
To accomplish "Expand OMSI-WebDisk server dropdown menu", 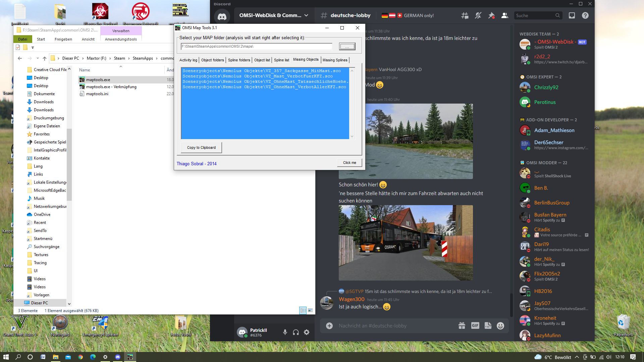I will click(x=306, y=15).
